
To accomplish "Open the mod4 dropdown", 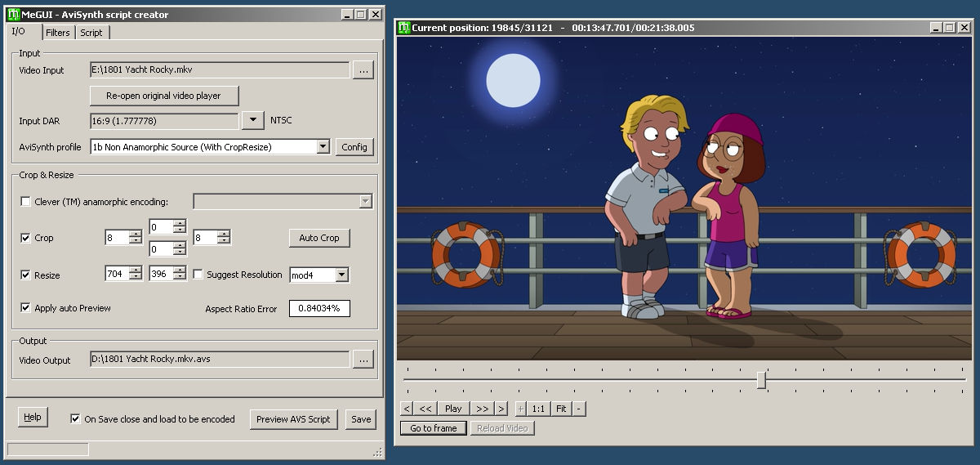I will (341, 275).
